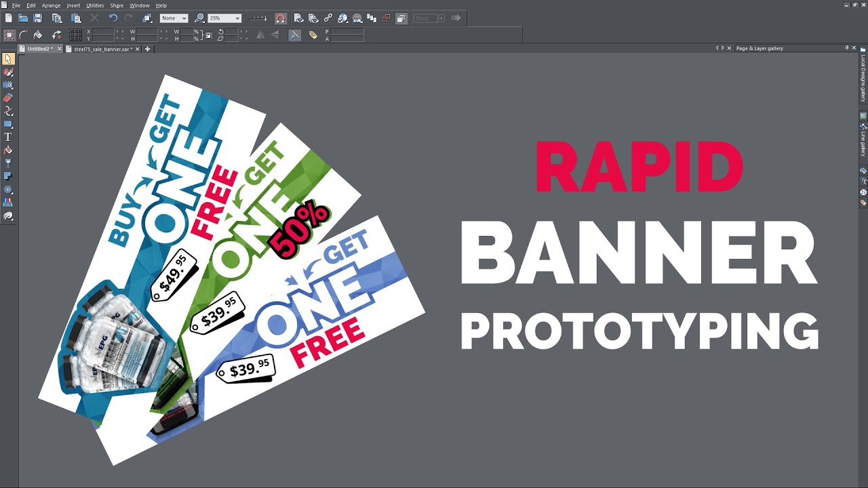The image size is (868, 488).
Task: Click the Save disk icon
Action: tap(38, 18)
